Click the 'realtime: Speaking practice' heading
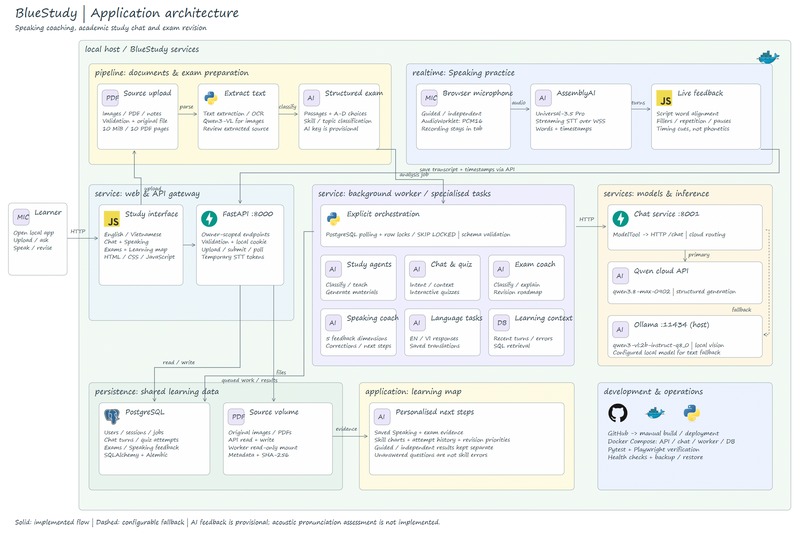Screen dimensions: 806x537 [x=463, y=73]
